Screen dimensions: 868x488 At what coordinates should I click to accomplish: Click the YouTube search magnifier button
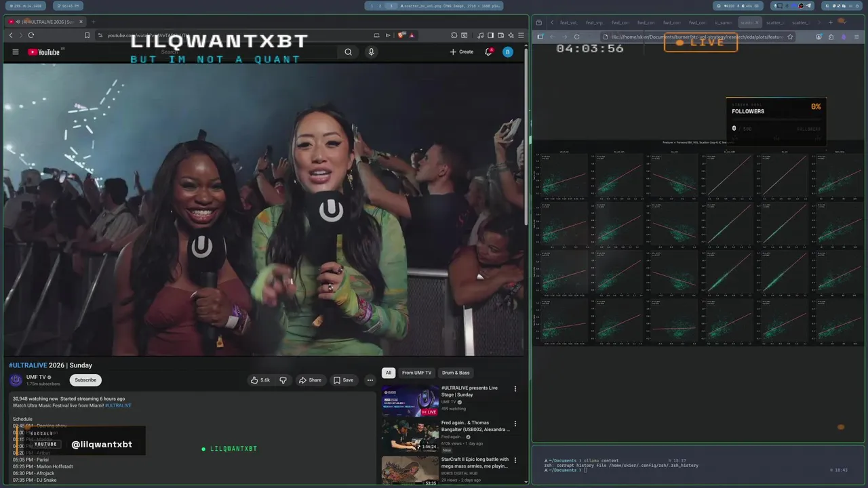pyautogui.click(x=348, y=52)
